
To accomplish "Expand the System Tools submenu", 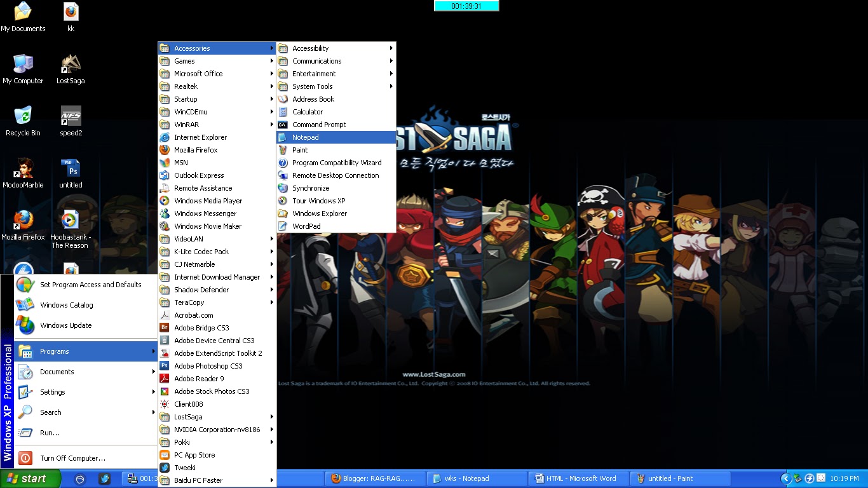I will point(336,86).
